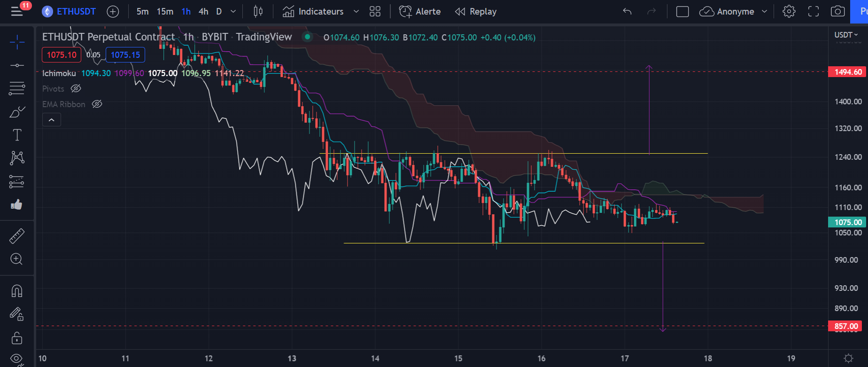Switch to the 4h timeframe
This screenshot has height=367, width=868.
(x=203, y=12)
